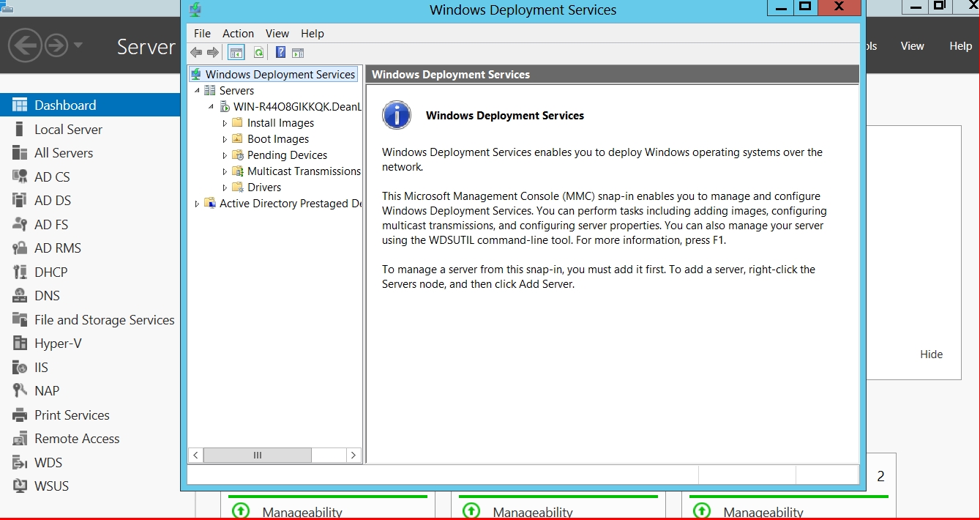Click the WDS window title bar icon
This screenshot has height=520, width=980.
point(195,10)
